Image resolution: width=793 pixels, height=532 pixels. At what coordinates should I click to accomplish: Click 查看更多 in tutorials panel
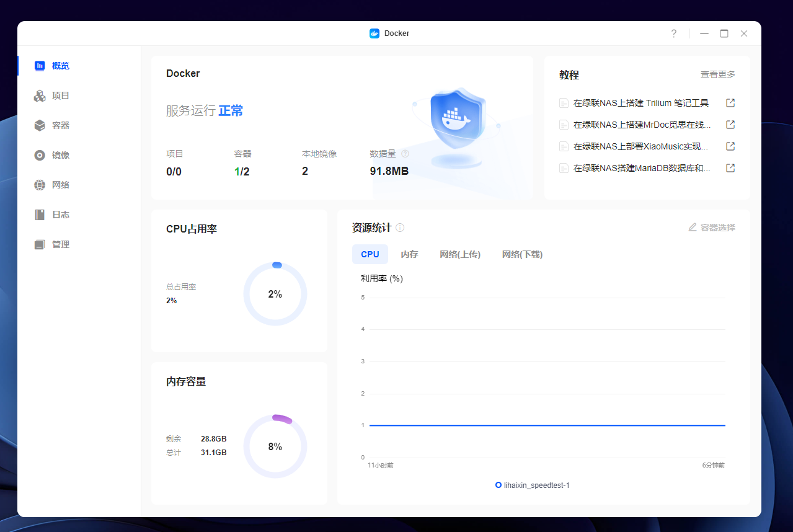click(718, 74)
